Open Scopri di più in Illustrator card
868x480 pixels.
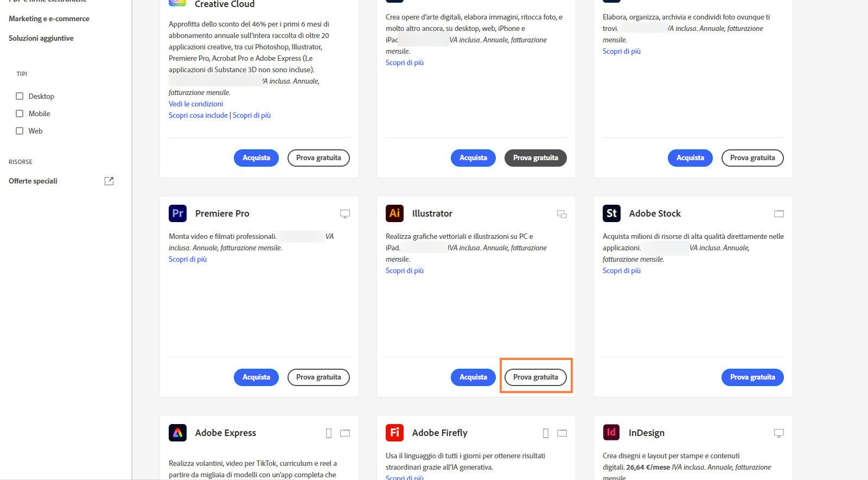tap(405, 270)
